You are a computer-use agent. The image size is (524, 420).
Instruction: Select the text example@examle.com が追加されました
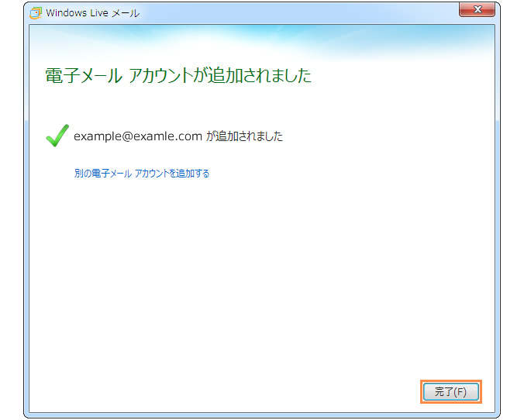click(178, 136)
